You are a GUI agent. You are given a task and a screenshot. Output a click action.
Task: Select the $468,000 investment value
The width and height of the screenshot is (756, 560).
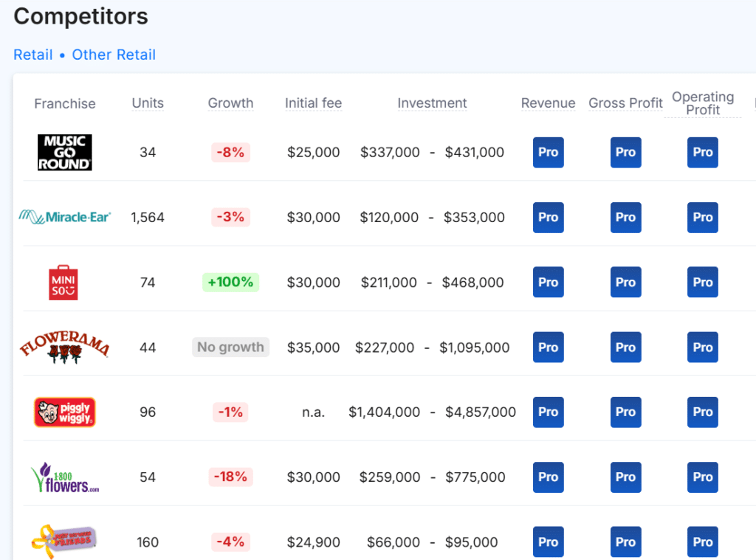[x=473, y=283]
